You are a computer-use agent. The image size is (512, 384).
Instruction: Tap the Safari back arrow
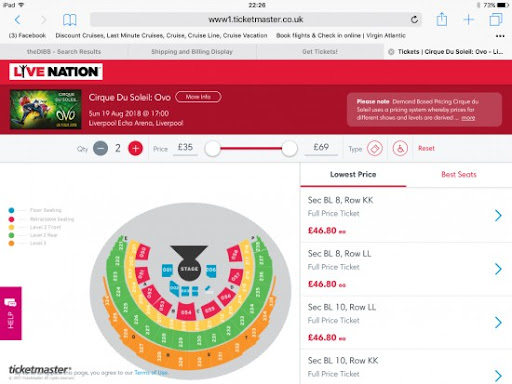[x=18, y=20]
